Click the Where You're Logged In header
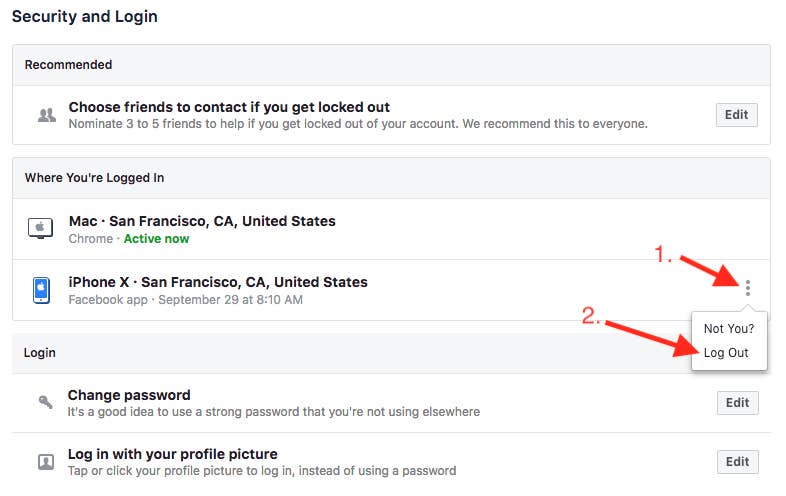786x496 pixels. point(94,178)
